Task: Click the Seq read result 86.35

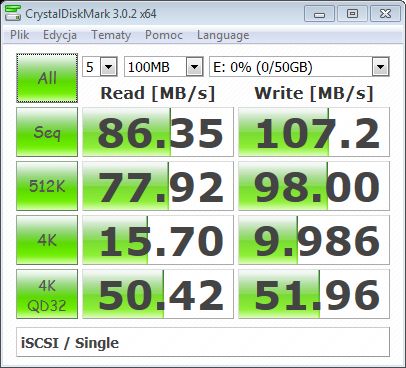Action: (x=158, y=132)
